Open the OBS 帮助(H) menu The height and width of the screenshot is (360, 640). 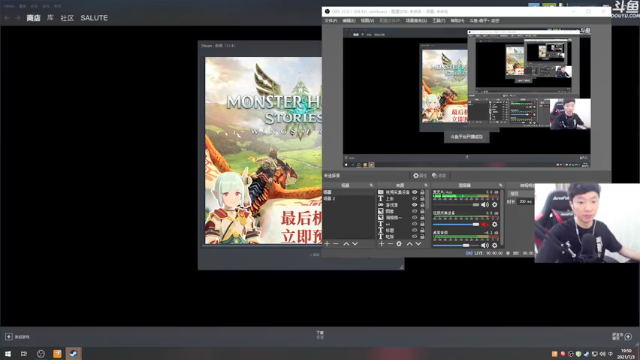coord(457,21)
